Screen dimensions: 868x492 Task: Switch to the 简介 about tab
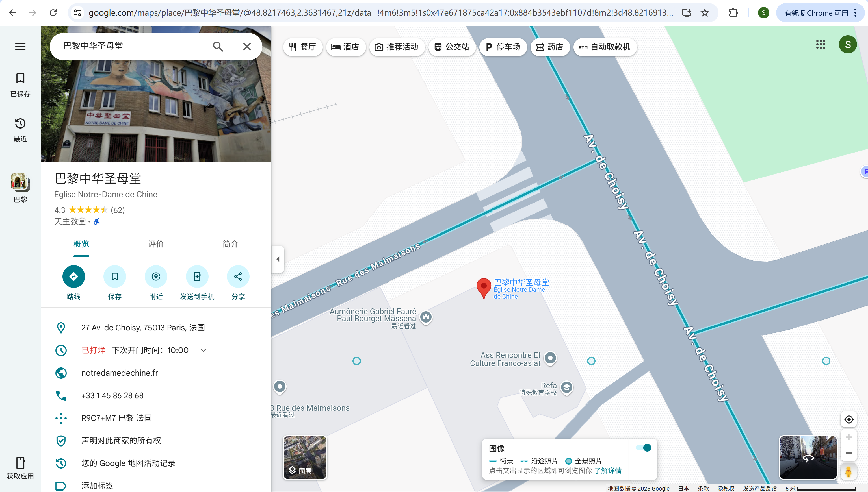[231, 244]
